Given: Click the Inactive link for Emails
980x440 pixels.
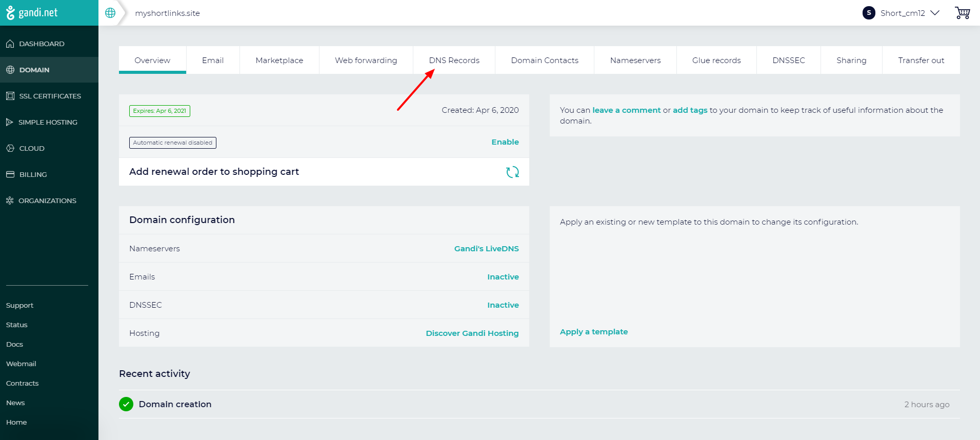Looking at the screenshot, I should [503, 277].
